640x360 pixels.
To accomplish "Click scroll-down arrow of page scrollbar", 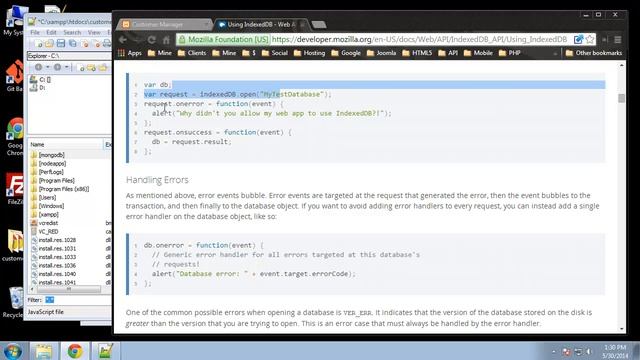I will point(621,329).
